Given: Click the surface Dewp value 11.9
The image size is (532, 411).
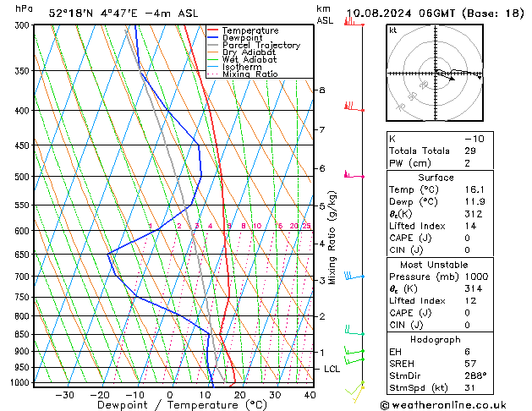Looking at the screenshot, I should click(474, 202).
